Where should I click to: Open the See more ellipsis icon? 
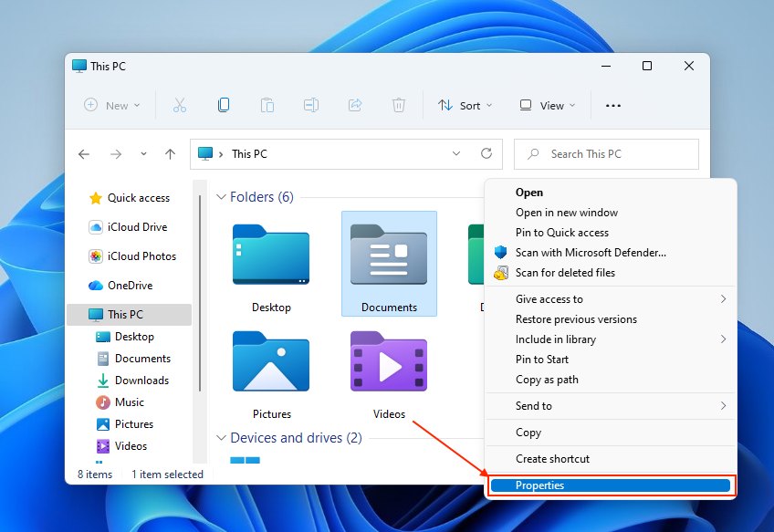pos(612,105)
